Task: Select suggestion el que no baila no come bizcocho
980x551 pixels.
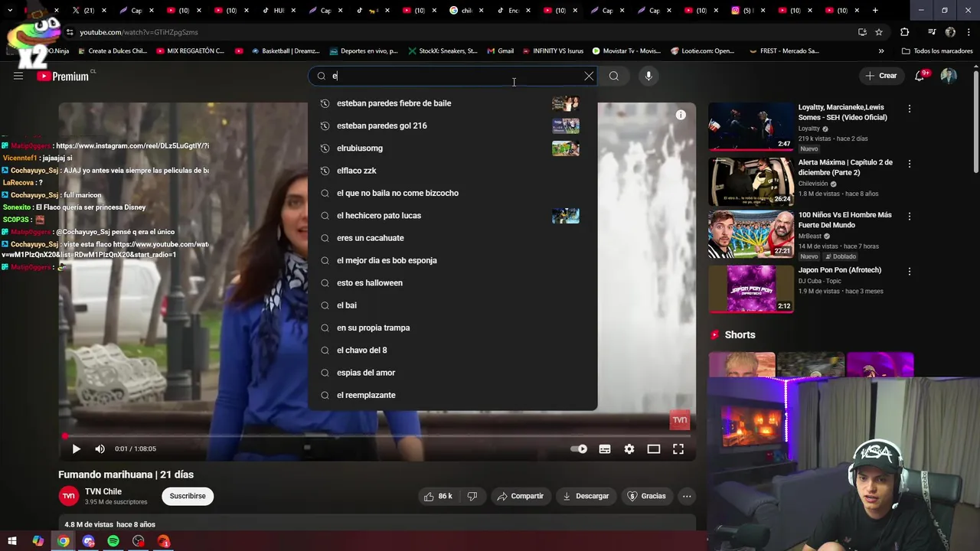Action: pos(452,193)
